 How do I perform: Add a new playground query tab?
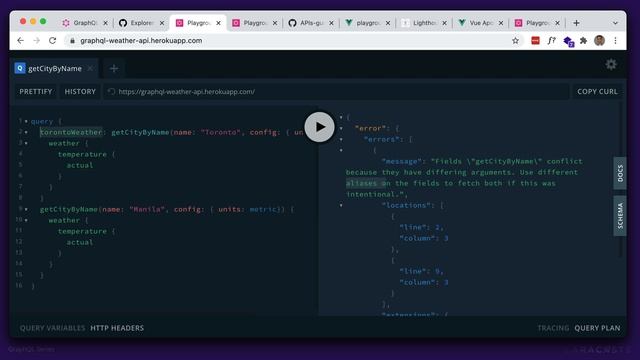coord(114,69)
